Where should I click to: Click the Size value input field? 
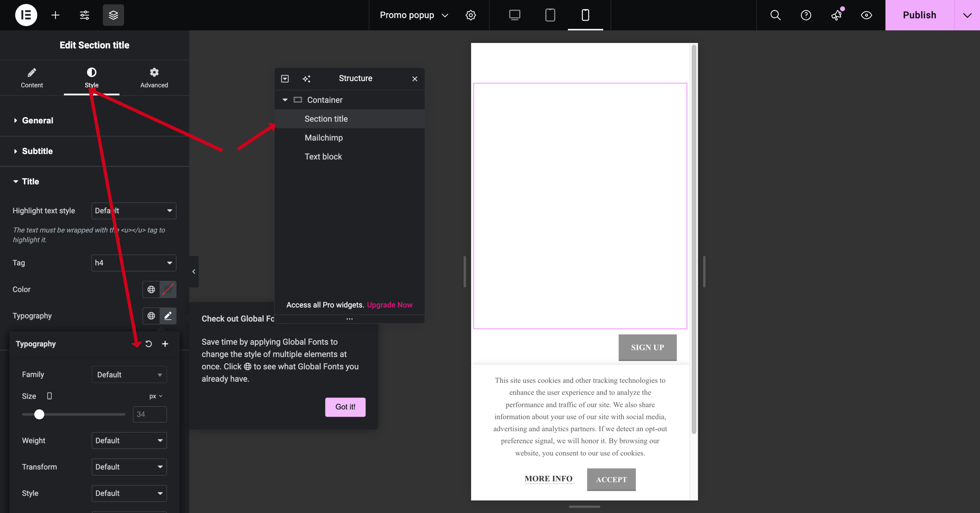point(150,414)
